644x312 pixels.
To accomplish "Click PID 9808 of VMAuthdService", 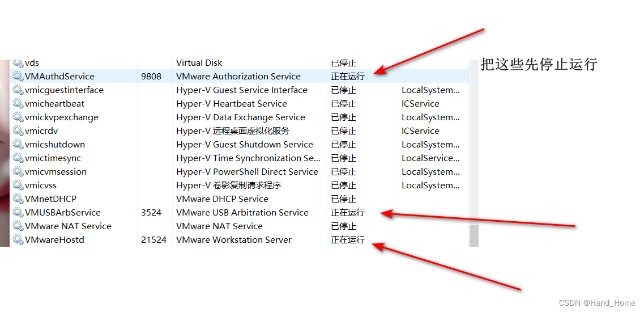I will tap(151, 76).
